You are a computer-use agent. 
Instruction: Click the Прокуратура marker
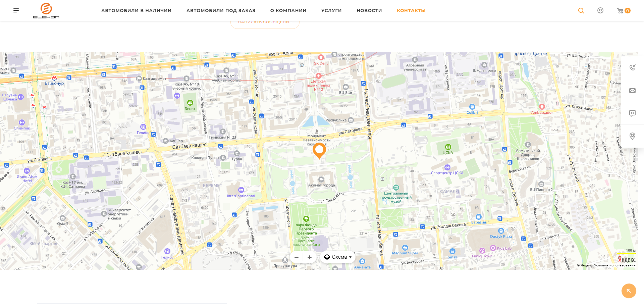pyautogui.click(x=285, y=260)
